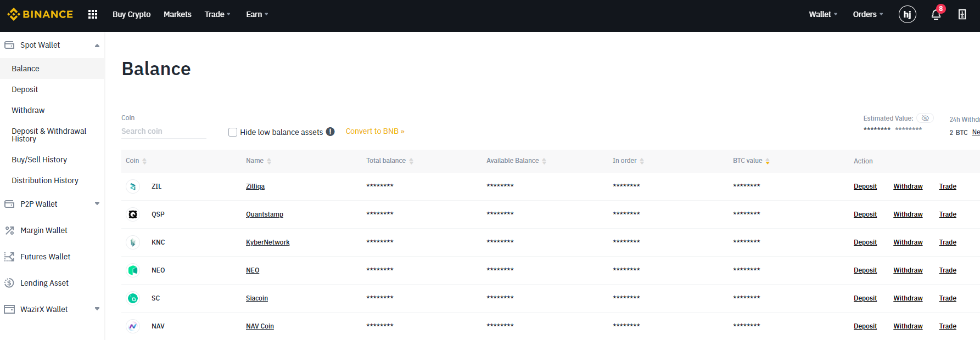Screen dimensions: 980x340
Task: Click Trade for SC
Action: (x=948, y=298)
